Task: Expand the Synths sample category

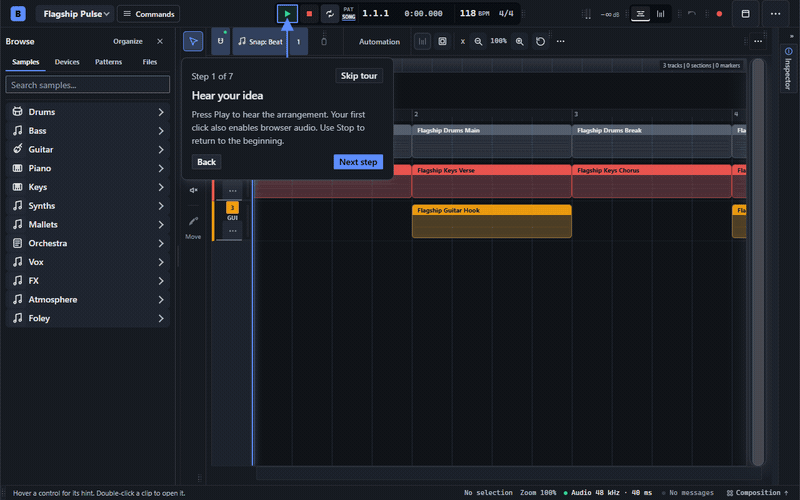Action: coord(88,206)
